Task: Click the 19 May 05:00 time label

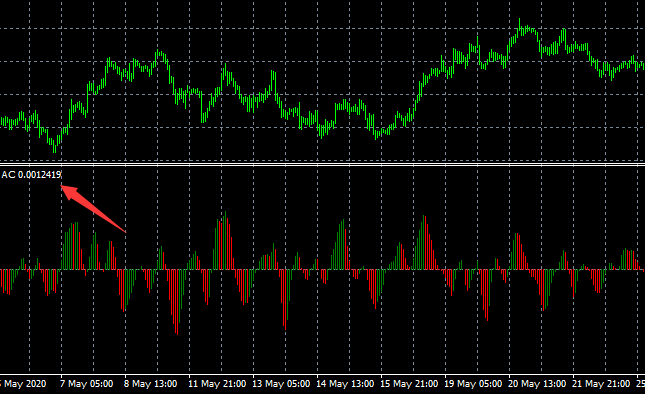Action: (x=473, y=384)
